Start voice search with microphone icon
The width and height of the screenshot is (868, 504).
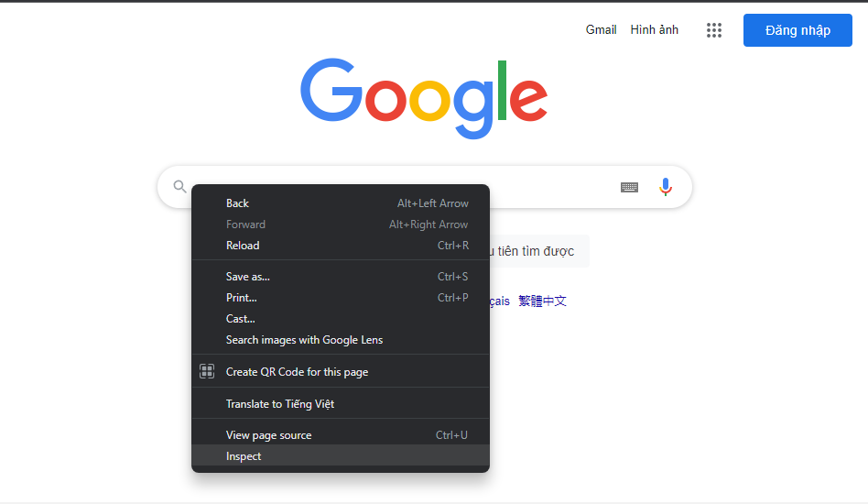(x=666, y=187)
